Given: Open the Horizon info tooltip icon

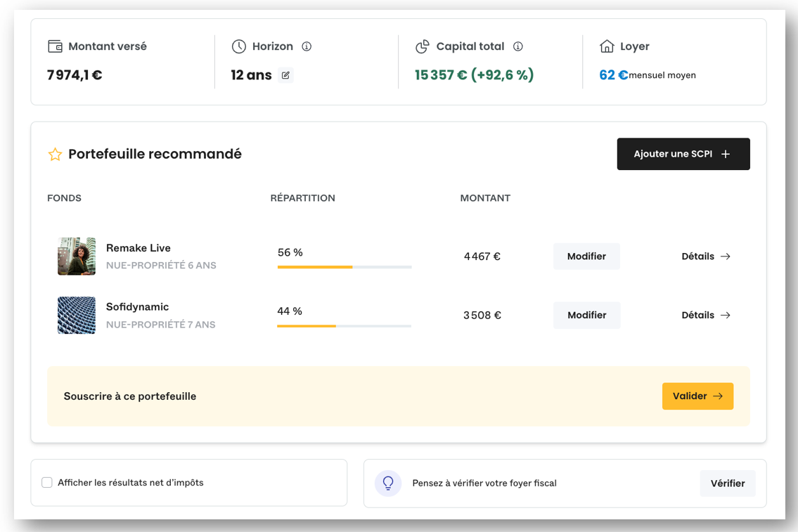Looking at the screenshot, I should [307, 46].
